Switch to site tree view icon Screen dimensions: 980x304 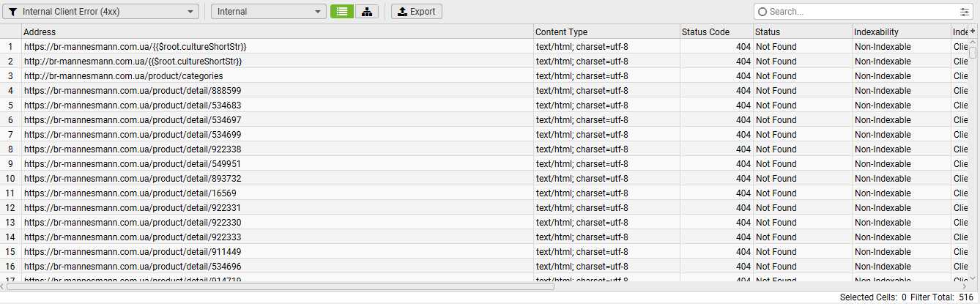click(367, 12)
